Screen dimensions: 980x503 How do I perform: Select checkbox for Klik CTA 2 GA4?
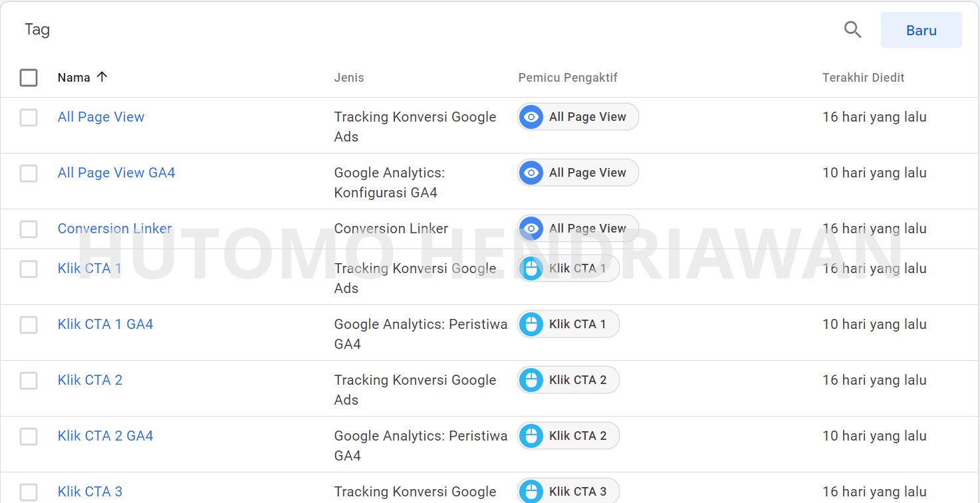(x=29, y=437)
